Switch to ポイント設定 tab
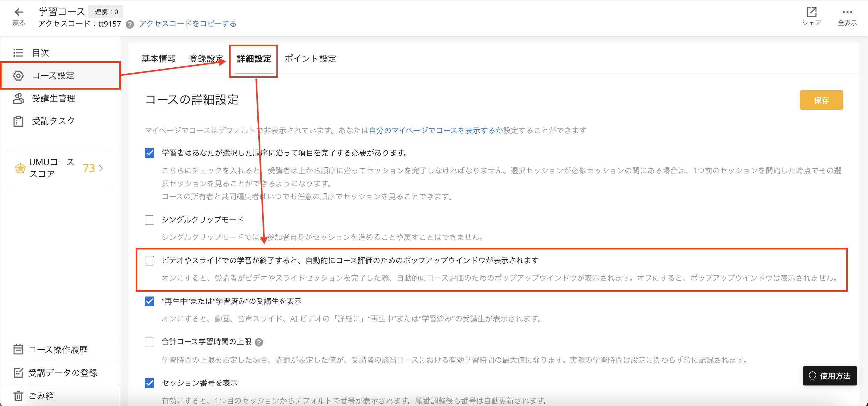The height and width of the screenshot is (406, 868). tap(310, 59)
